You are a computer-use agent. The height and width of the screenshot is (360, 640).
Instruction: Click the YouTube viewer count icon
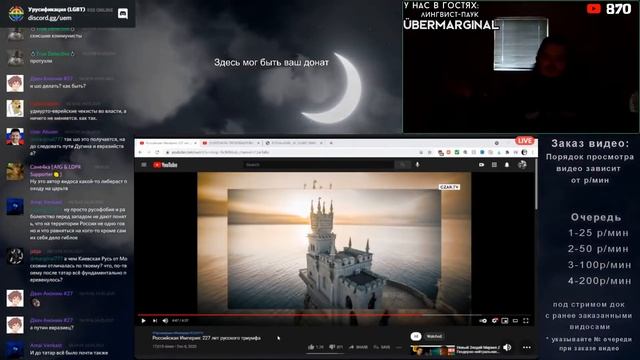(594, 9)
